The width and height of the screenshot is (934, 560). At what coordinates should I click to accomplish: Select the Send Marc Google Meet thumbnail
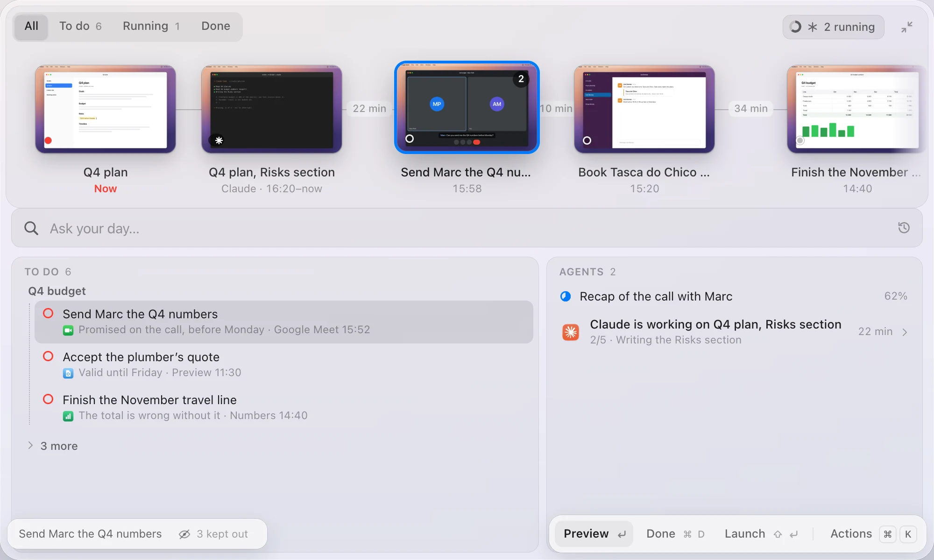467,107
